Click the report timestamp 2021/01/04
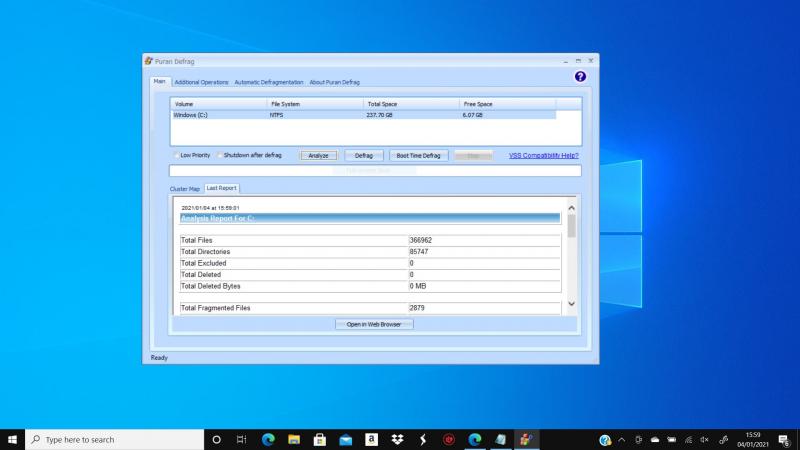The width and height of the screenshot is (800, 450). click(x=210, y=208)
